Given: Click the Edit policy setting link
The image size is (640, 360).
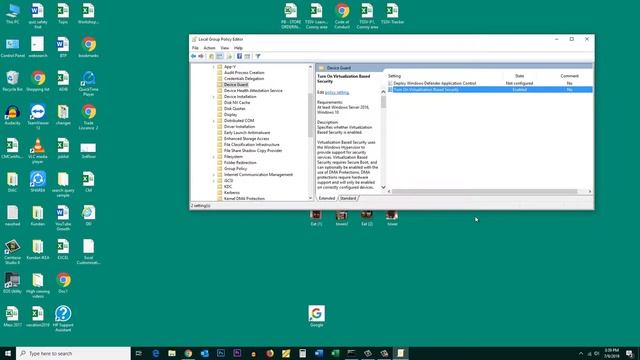Looking at the screenshot, I should (x=337, y=93).
